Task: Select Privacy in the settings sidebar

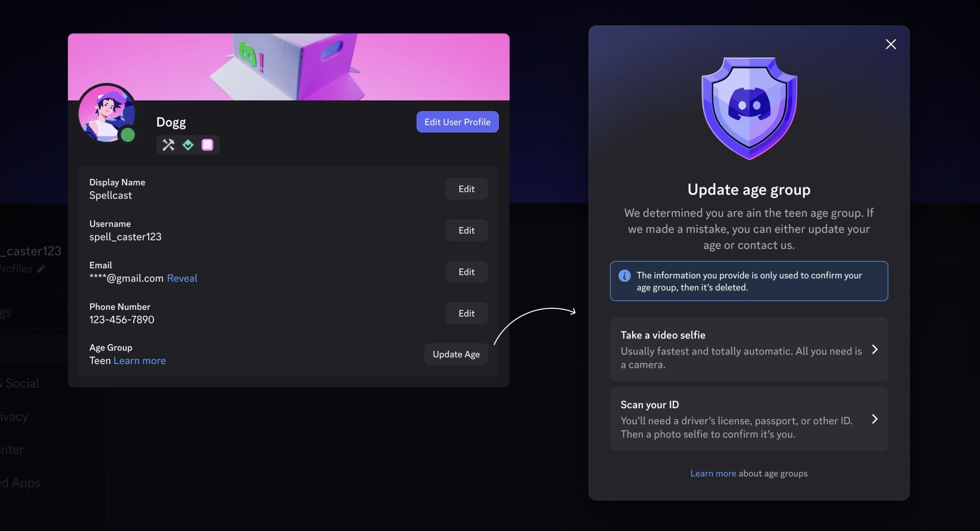Action: tap(13, 416)
